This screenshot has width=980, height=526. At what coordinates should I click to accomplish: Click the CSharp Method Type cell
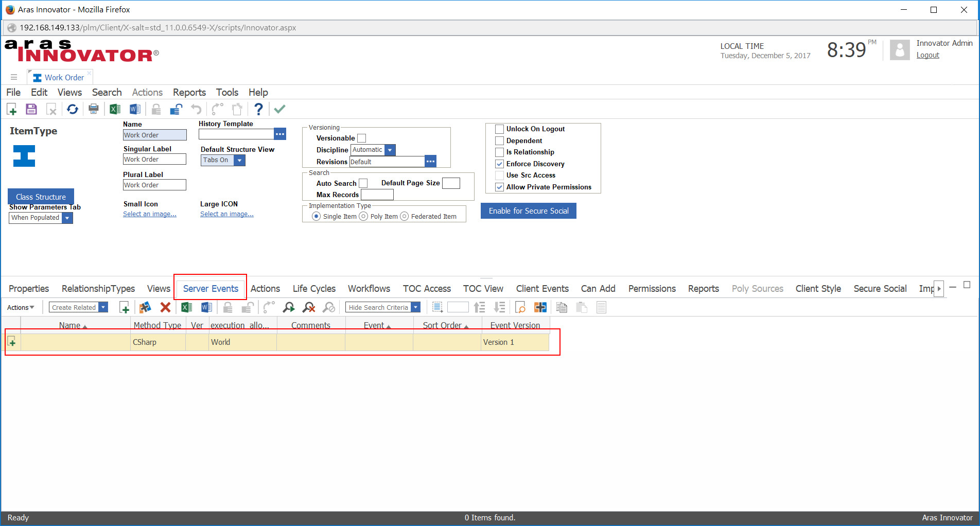click(158, 342)
